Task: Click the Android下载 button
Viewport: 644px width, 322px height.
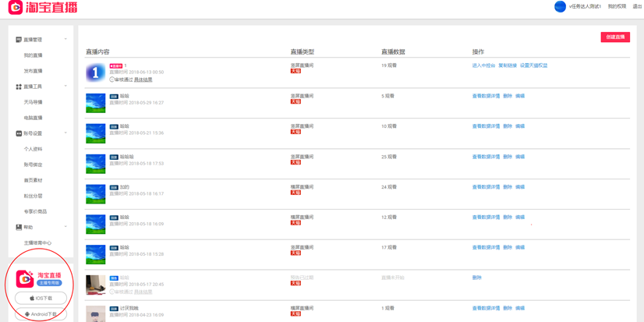Action: tap(41, 314)
